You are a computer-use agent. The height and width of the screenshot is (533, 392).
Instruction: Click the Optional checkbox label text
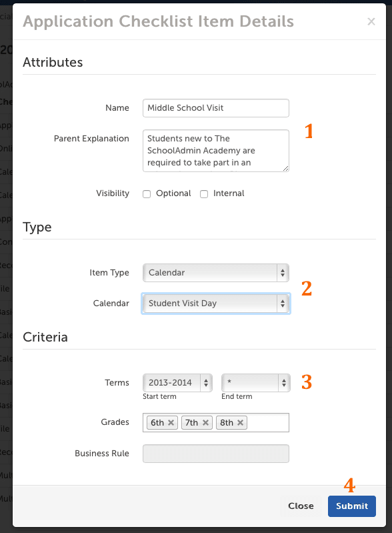pyautogui.click(x=173, y=193)
